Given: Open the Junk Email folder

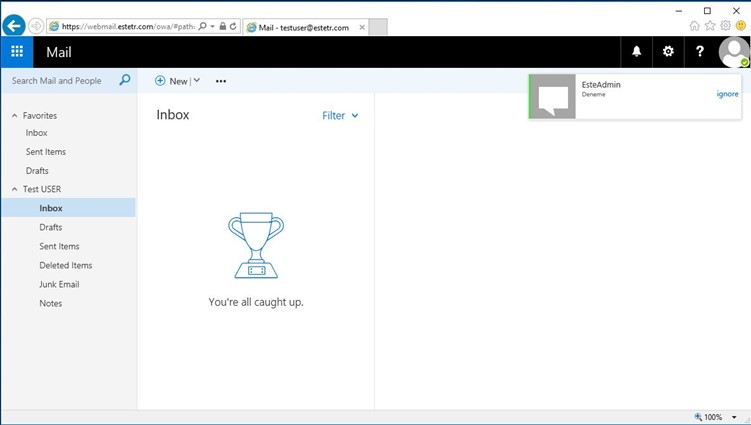Looking at the screenshot, I should 59,284.
